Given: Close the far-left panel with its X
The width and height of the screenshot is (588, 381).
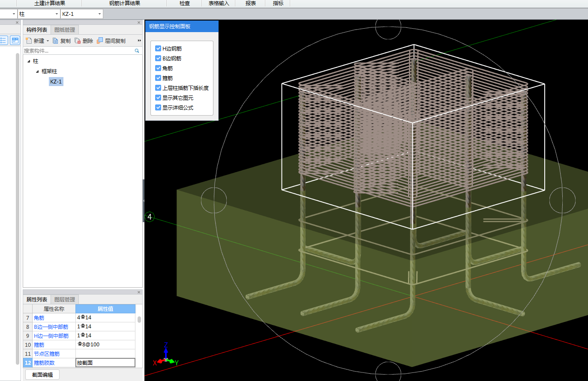Looking at the screenshot, I should click(x=17, y=22).
